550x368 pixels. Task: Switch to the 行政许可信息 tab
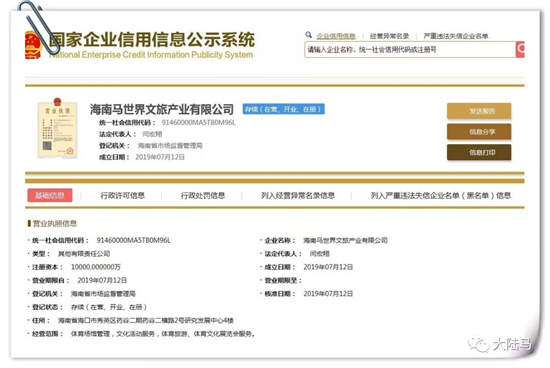[122, 195]
